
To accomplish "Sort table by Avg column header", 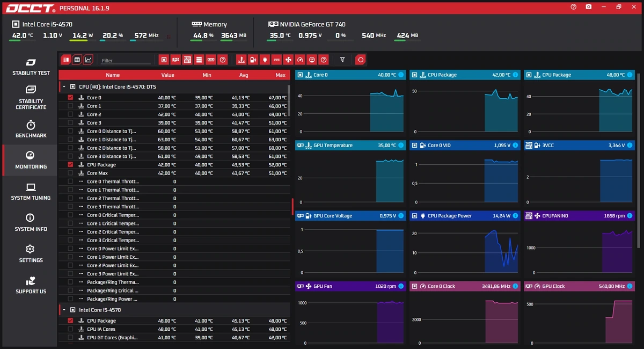I will pyautogui.click(x=244, y=75).
